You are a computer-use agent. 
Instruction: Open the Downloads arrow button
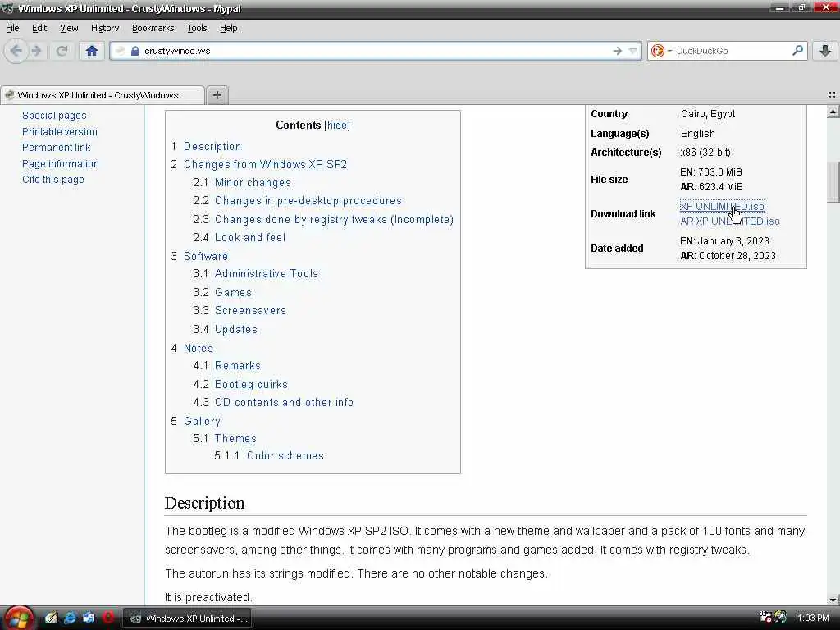point(825,51)
